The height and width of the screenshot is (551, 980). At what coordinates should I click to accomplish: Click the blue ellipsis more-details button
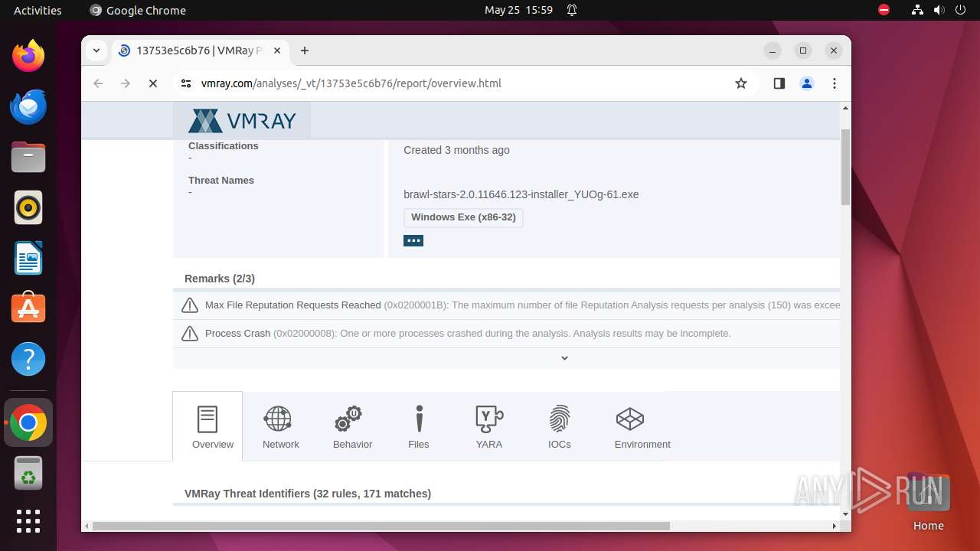(413, 240)
